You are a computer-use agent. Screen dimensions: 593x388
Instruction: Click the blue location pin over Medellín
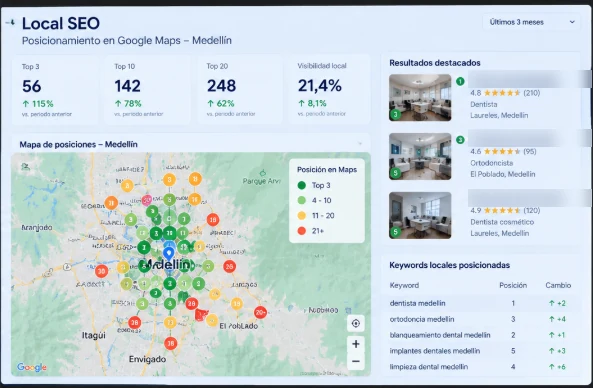coord(169,253)
